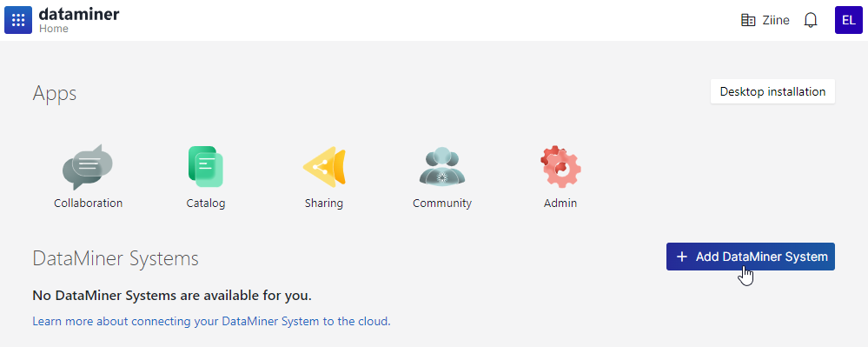
Task: Open the EL user avatar menu
Action: pos(849,20)
